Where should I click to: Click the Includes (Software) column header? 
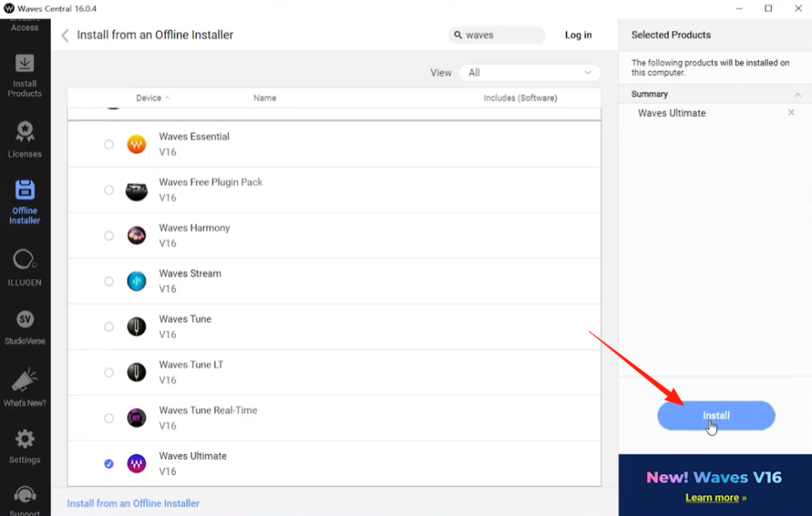point(520,97)
